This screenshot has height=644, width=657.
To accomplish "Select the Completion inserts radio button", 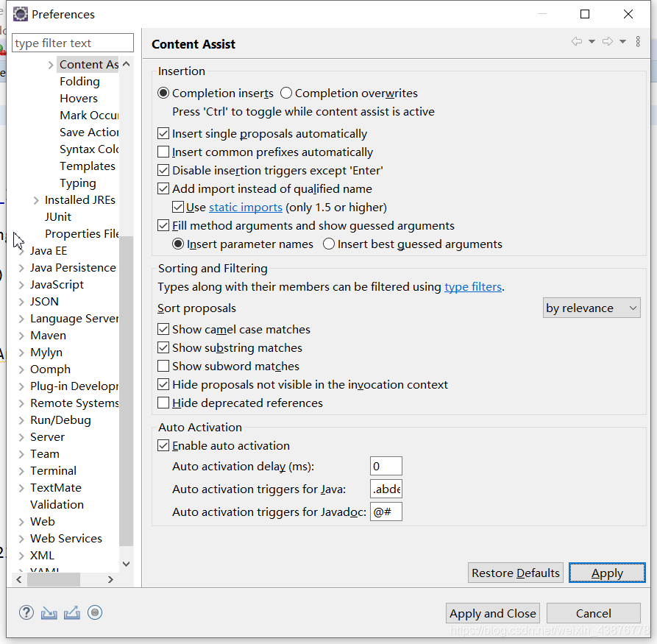I will 163,93.
